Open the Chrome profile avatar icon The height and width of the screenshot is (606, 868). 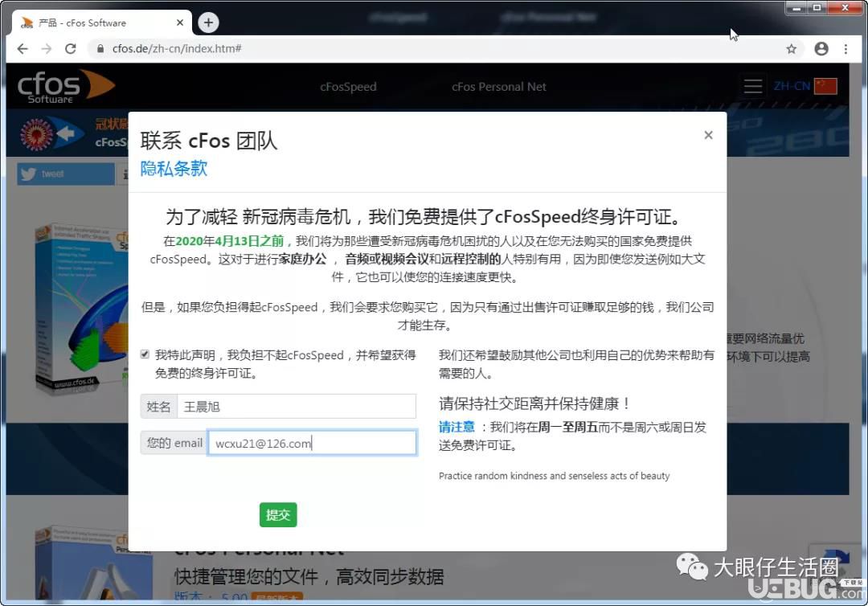[821, 49]
